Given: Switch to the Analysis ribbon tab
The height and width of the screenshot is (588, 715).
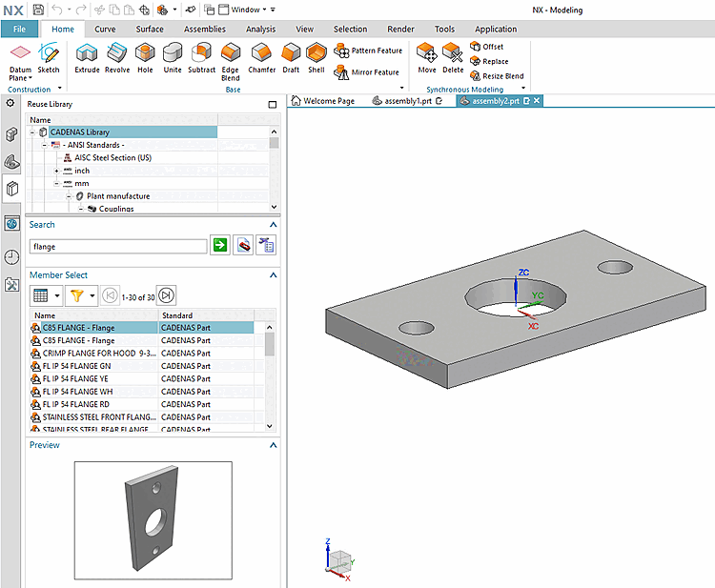Looking at the screenshot, I should [261, 30].
